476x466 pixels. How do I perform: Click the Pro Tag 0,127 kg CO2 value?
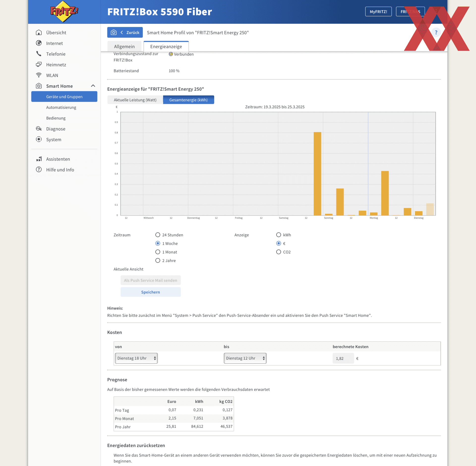pos(227,410)
